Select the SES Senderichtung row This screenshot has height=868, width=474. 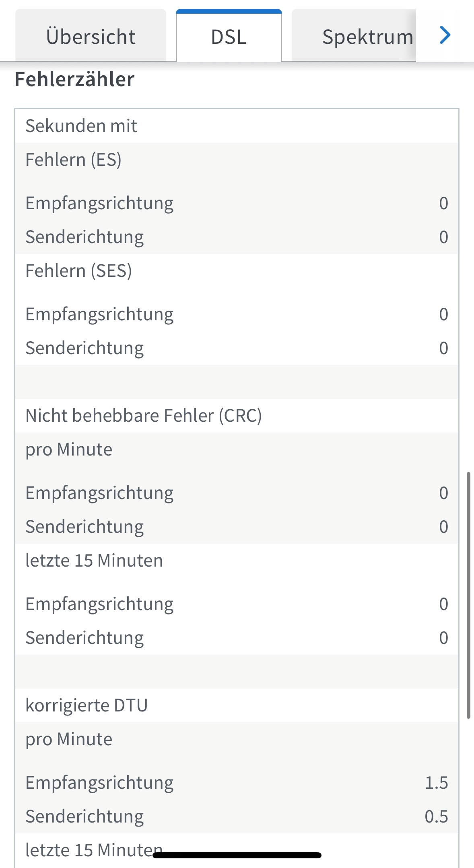click(x=237, y=348)
